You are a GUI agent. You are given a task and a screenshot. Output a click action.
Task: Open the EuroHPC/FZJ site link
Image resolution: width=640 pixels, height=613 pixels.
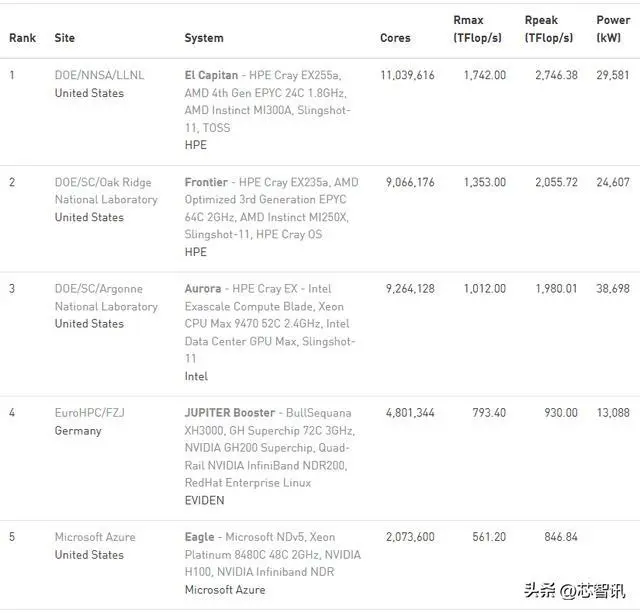(90, 412)
